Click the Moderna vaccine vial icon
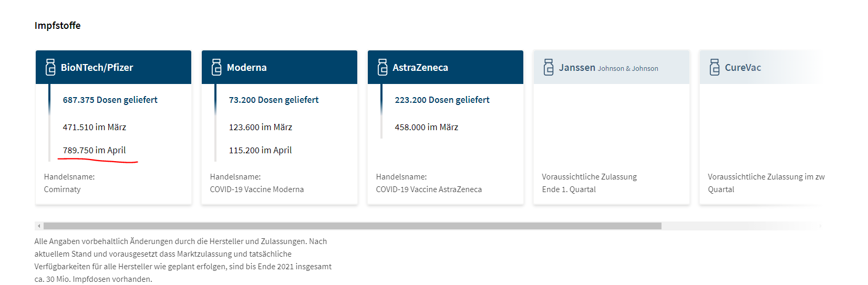The image size is (868, 285). click(216, 67)
